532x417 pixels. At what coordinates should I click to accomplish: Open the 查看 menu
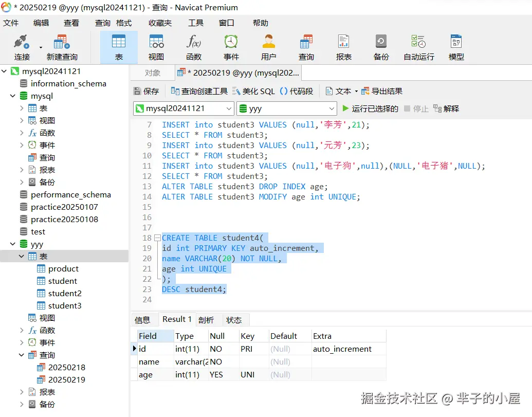71,23
